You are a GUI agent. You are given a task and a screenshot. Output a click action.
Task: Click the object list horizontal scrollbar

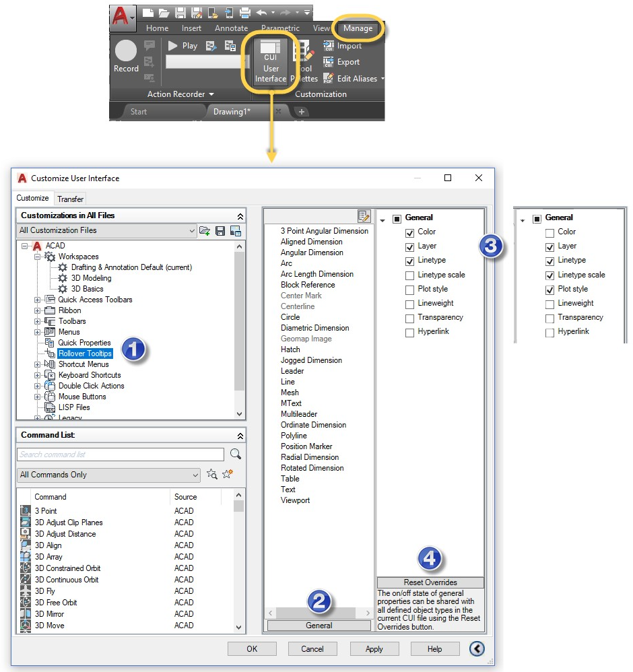[319, 613]
